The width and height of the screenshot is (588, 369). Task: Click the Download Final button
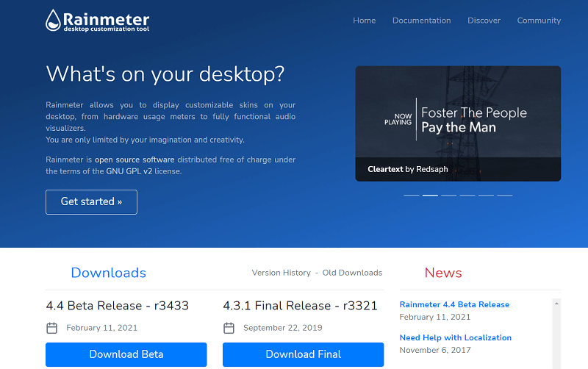coord(303,354)
